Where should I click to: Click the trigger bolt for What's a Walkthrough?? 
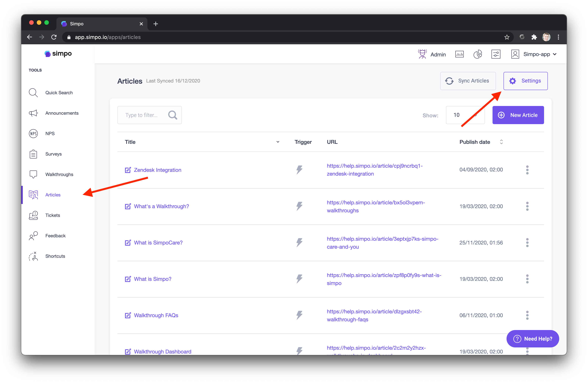coord(299,206)
